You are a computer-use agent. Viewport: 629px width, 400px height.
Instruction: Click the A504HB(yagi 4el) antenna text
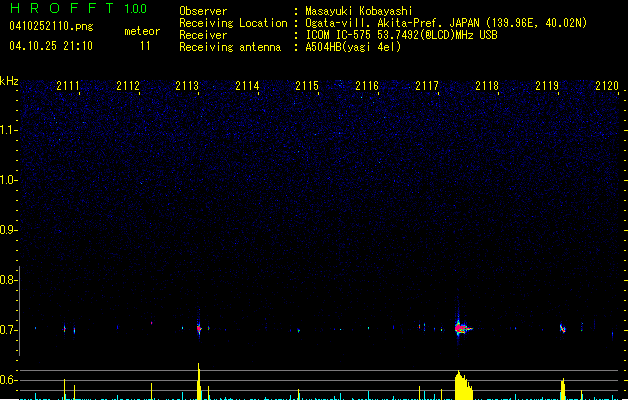point(353,47)
